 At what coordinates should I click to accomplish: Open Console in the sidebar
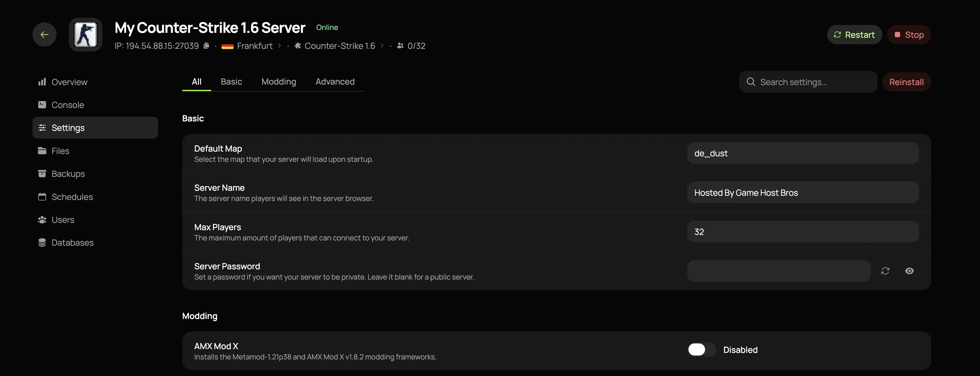pos(95,105)
